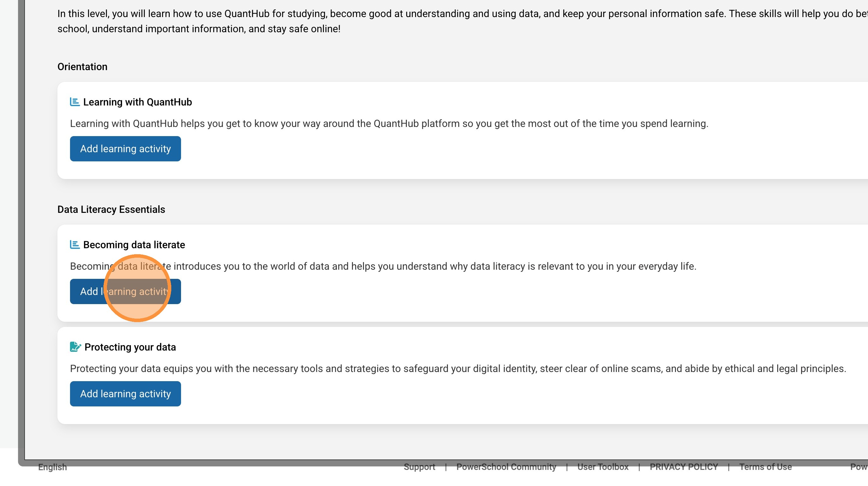Screen dimensions: 868x486
Task: Visit the PowerSchool Community link
Action: [506, 467]
